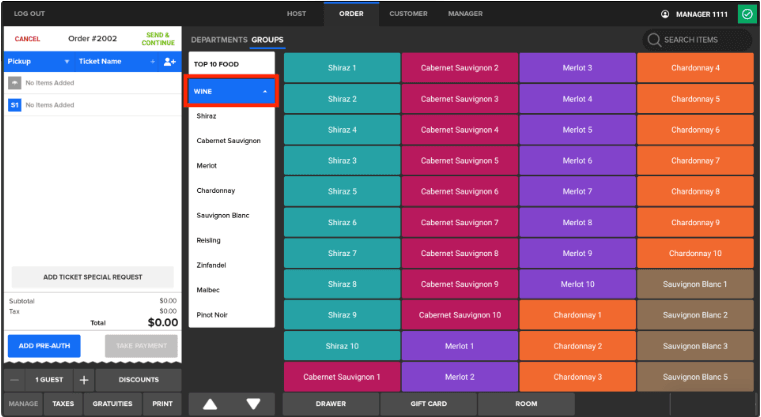Add Cabernet Sauvignon 2 item
Image resolution: width=761 pixels, height=417 pixels.
tap(460, 68)
